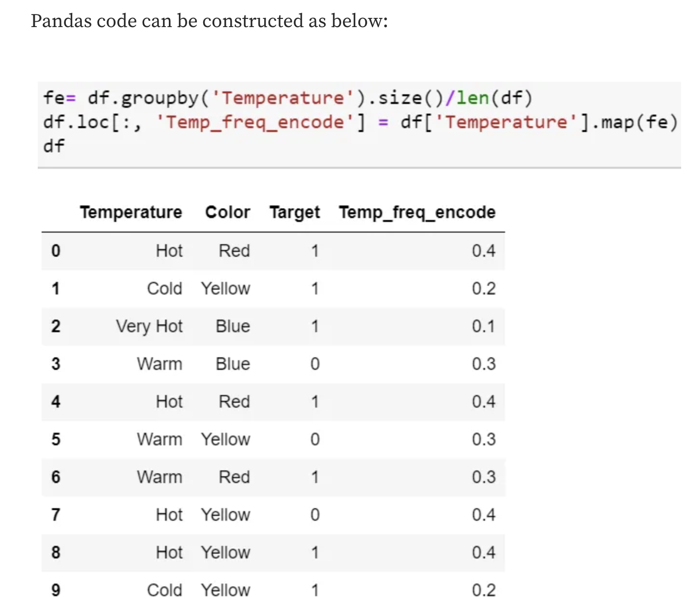The image size is (686, 616).
Task: Click row index 9 label
Action: point(56,590)
